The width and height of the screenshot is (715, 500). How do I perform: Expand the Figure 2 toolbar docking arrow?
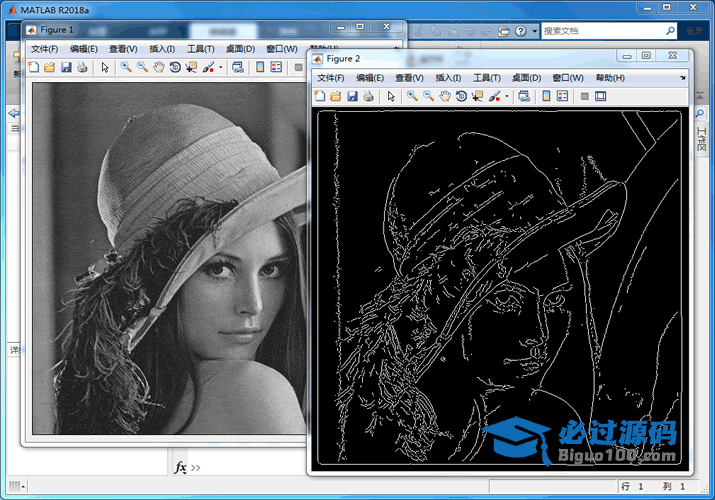click(x=683, y=78)
